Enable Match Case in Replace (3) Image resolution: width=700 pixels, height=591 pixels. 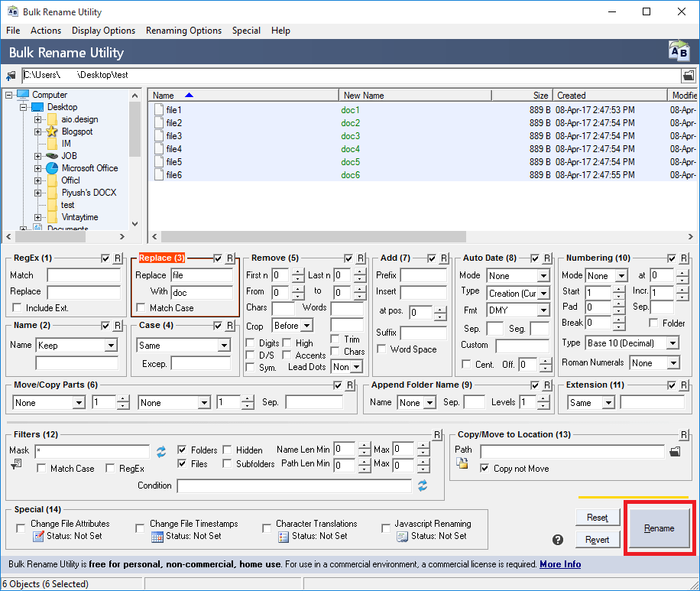pos(141,308)
